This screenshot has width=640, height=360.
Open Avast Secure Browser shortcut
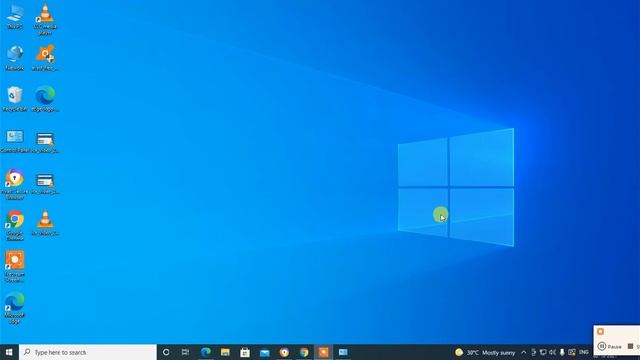[x=15, y=184]
